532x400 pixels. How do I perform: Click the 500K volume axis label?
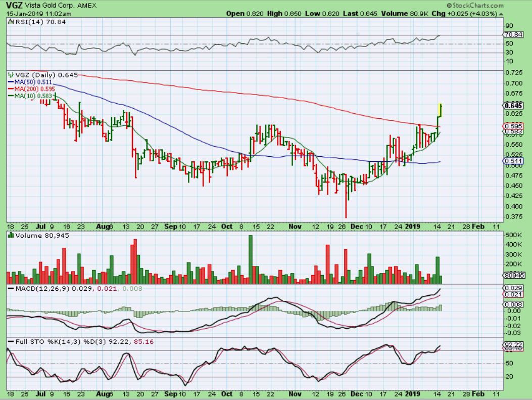tap(514, 235)
